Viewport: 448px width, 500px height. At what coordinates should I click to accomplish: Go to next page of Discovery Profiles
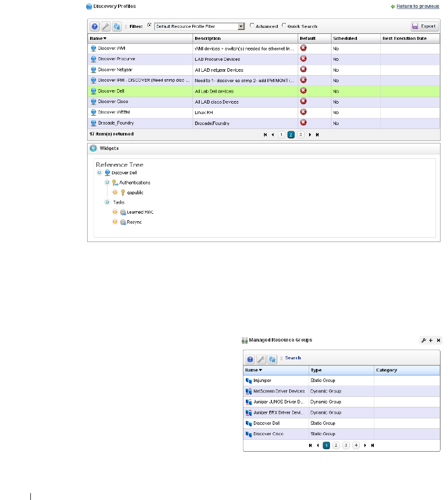point(310,135)
